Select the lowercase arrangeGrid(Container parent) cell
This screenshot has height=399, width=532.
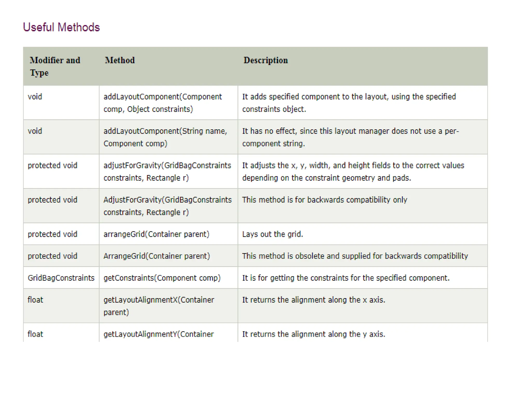point(156,234)
